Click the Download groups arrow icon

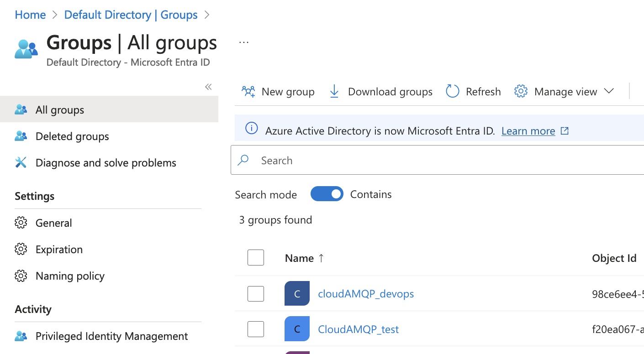tap(334, 92)
